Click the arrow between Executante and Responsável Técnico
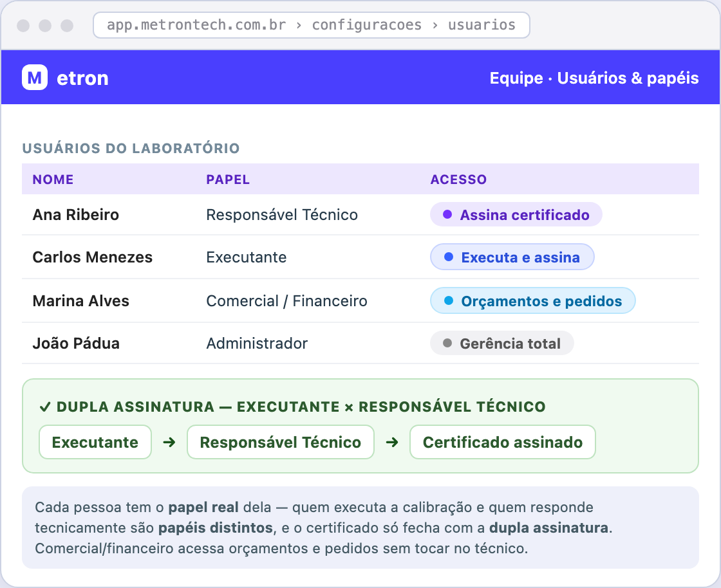 (x=169, y=443)
